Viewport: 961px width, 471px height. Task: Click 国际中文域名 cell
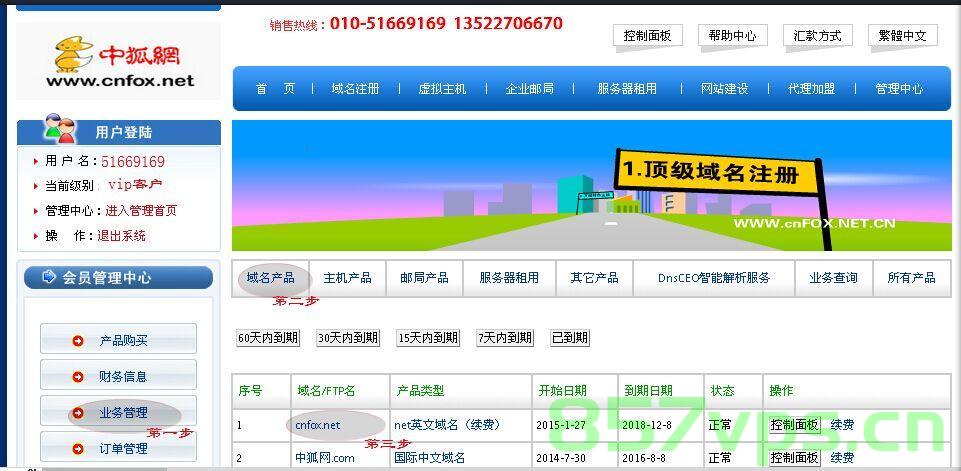[430, 458]
